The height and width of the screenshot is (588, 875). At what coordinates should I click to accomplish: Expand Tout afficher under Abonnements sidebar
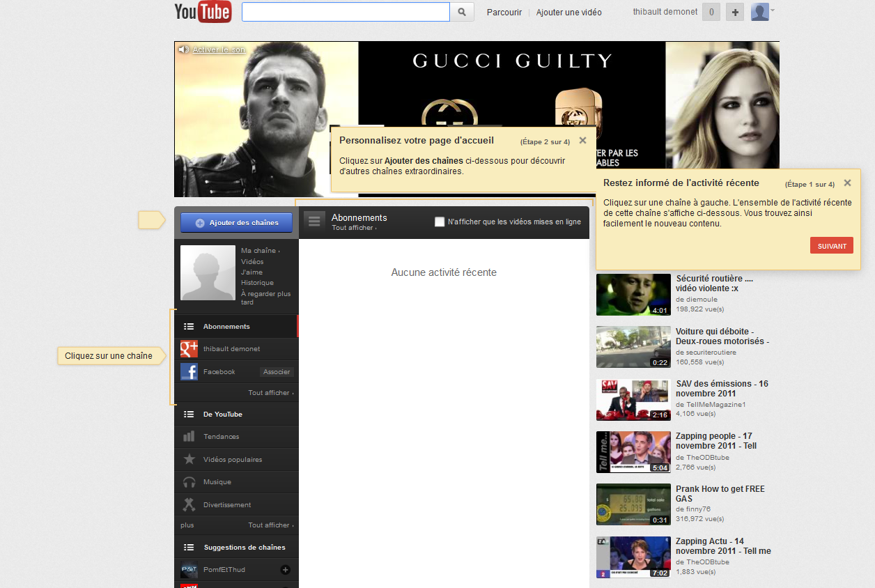(271, 393)
